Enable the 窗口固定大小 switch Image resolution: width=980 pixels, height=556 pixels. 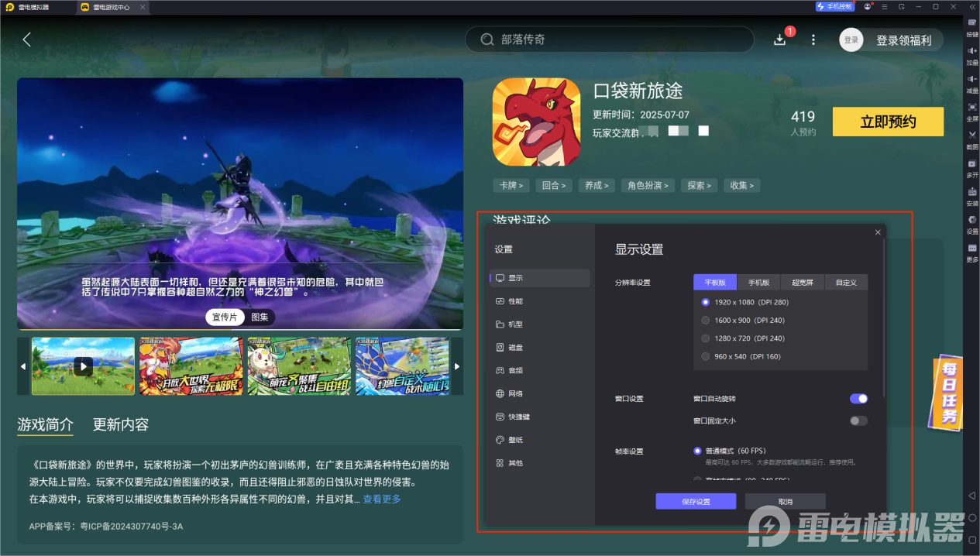click(858, 420)
